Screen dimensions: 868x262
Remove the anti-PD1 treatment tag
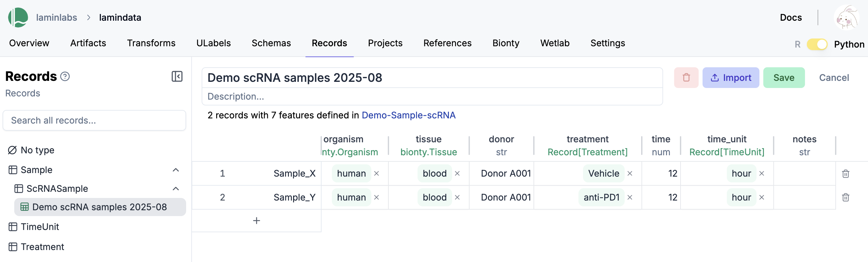pyautogui.click(x=630, y=197)
